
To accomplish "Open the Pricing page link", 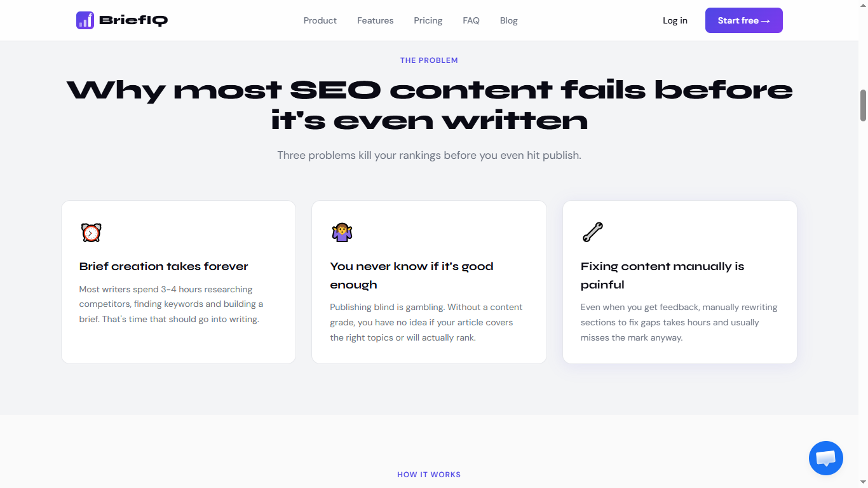I will [x=428, y=20].
